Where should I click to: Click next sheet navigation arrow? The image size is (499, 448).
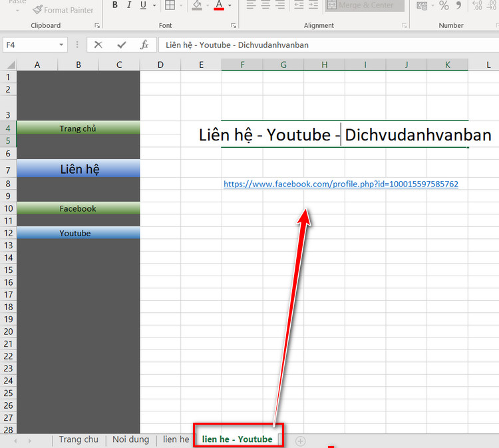(29, 441)
